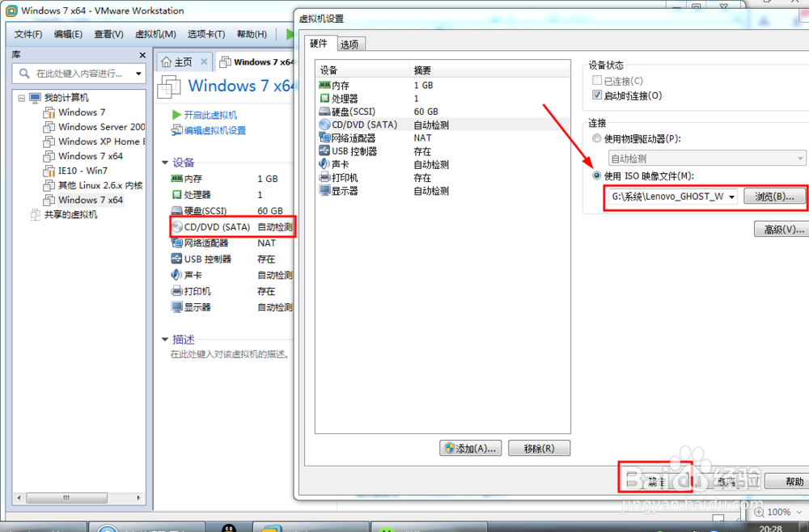The width and height of the screenshot is (809, 532).
Task: Click the 描述 description text field
Action: point(230,355)
